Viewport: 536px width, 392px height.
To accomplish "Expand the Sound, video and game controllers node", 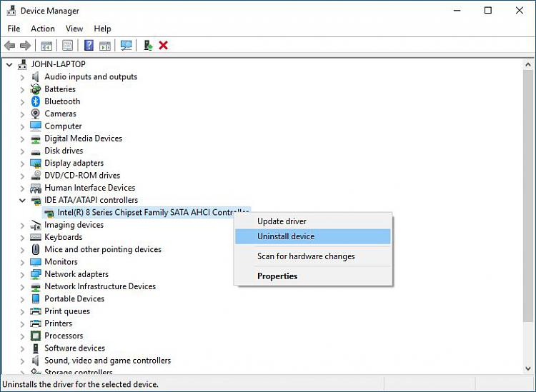I will (x=22, y=361).
